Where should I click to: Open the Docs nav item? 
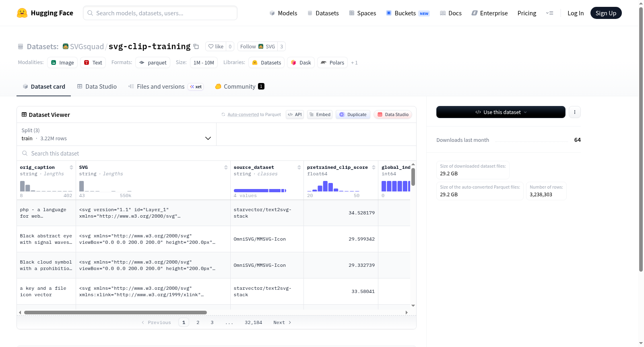pyautogui.click(x=451, y=13)
